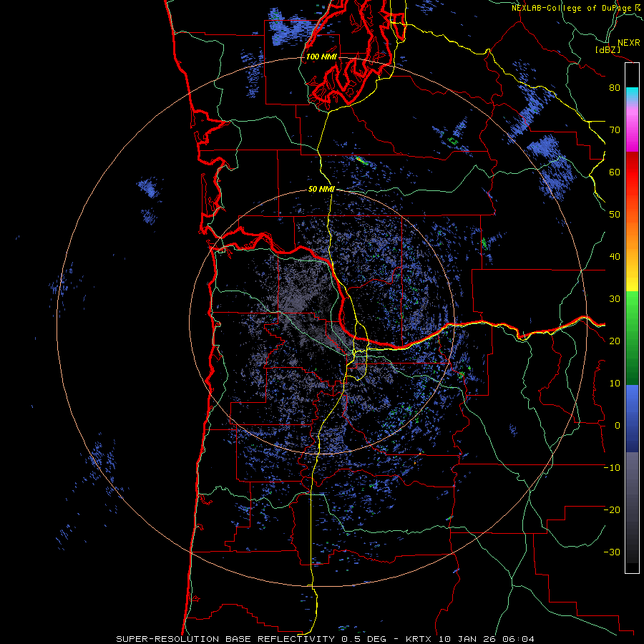644x644 pixels.
Task: Click the 10 value on the dBZ scale
Action: tap(615, 384)
